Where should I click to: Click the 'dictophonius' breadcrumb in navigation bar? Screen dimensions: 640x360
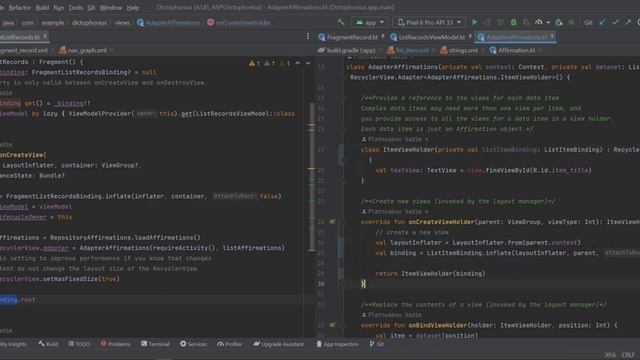89,23
